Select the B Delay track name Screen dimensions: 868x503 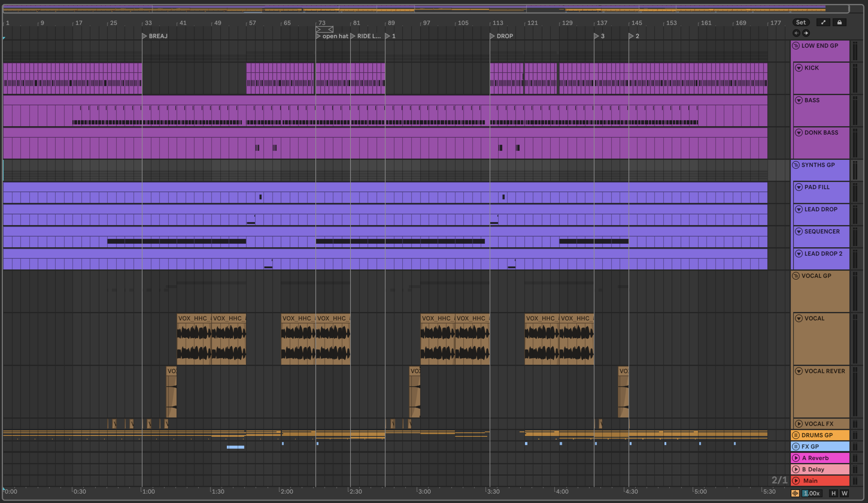(x=813, y=470)
